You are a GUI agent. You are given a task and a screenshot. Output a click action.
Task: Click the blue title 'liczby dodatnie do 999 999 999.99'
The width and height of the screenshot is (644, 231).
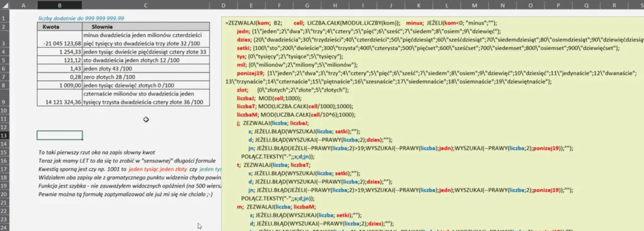pyautogui.click(x=82, y=18)
